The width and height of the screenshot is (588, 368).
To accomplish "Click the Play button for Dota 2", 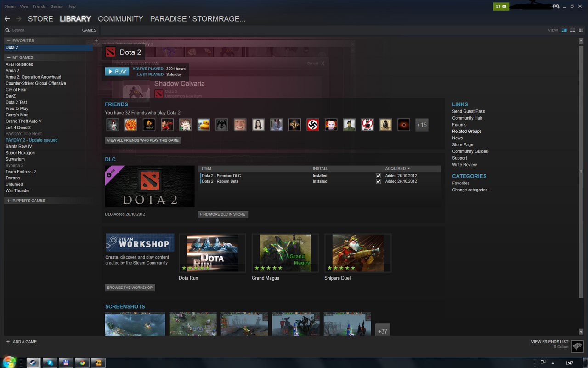I will pos(117,71).
